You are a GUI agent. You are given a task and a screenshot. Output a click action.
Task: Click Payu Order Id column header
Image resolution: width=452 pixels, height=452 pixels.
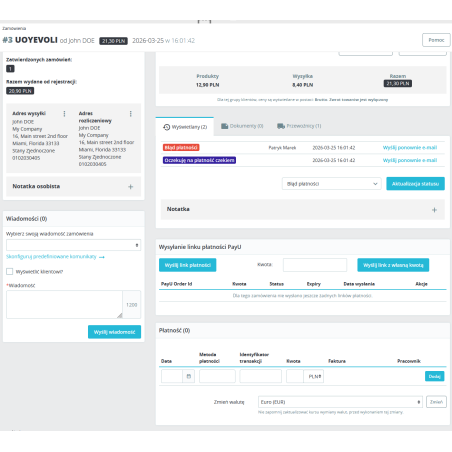pyautogui.click(x=177, y=284)
